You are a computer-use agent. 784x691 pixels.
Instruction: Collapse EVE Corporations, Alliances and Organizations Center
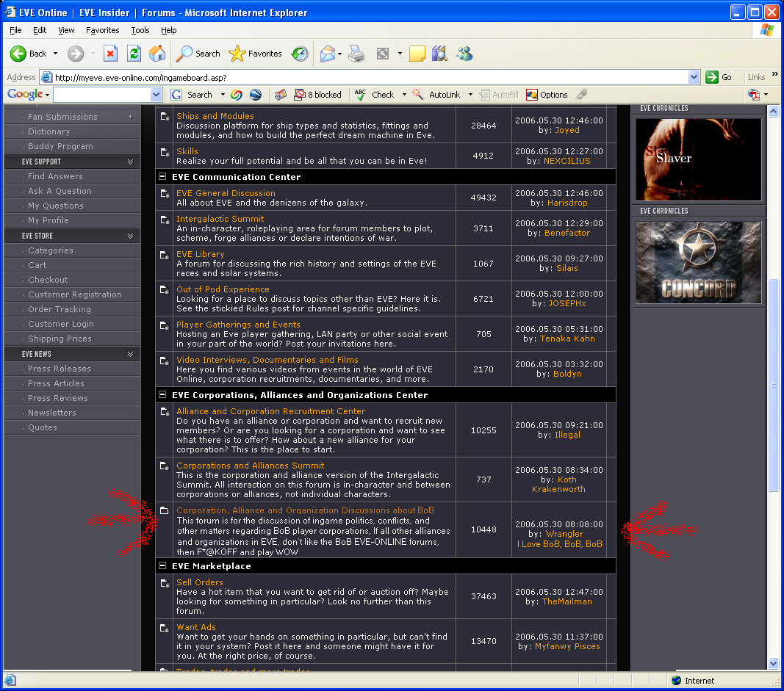pyautogui.click(x=162, y=394)
